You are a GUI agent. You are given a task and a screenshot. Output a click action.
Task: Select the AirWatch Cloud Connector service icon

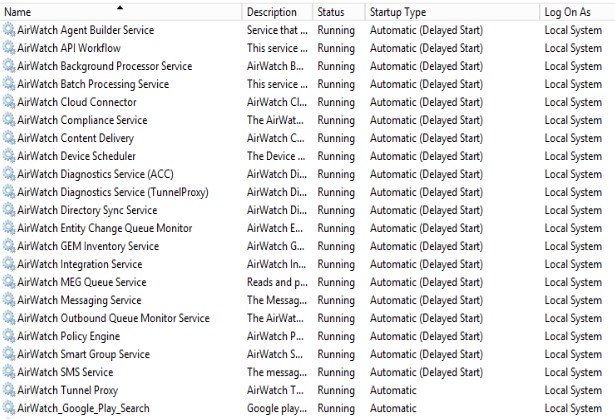tap(9, 102)
